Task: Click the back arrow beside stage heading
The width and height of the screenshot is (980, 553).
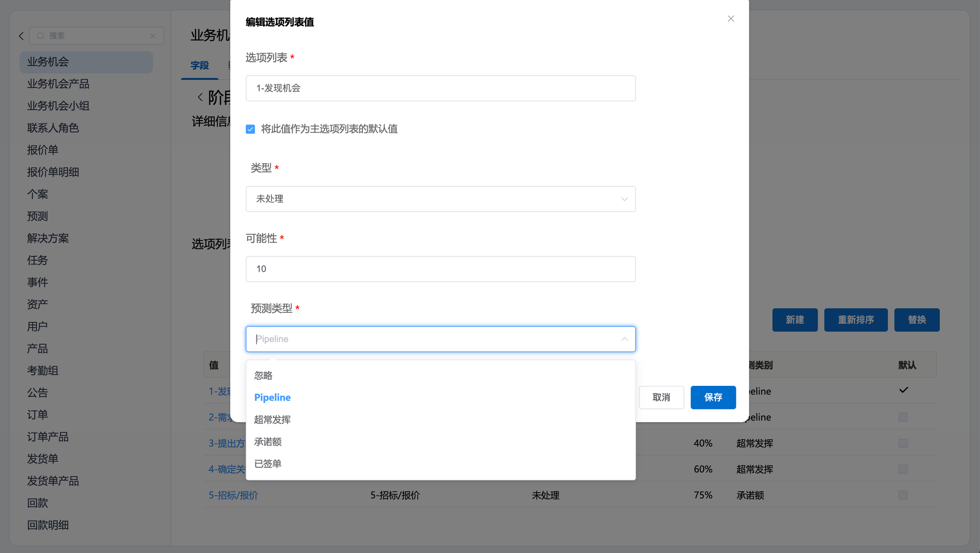Action: pyautogui.click(x=200, y=97)
